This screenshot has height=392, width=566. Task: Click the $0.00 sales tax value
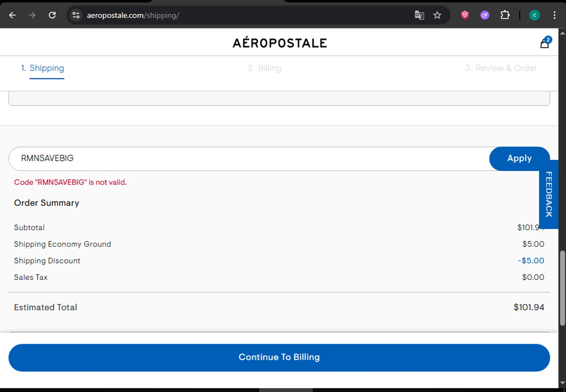pyautogui.click(x=533, y=277)
